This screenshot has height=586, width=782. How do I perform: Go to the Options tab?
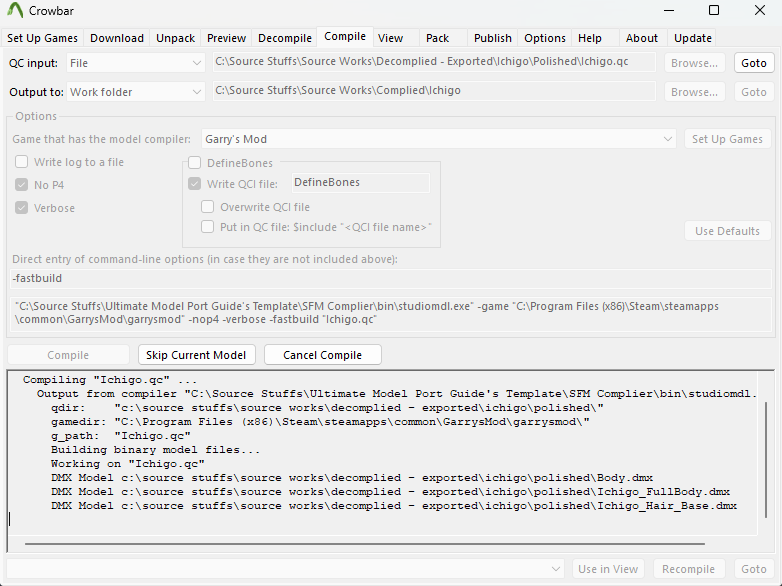pos(545,38)
